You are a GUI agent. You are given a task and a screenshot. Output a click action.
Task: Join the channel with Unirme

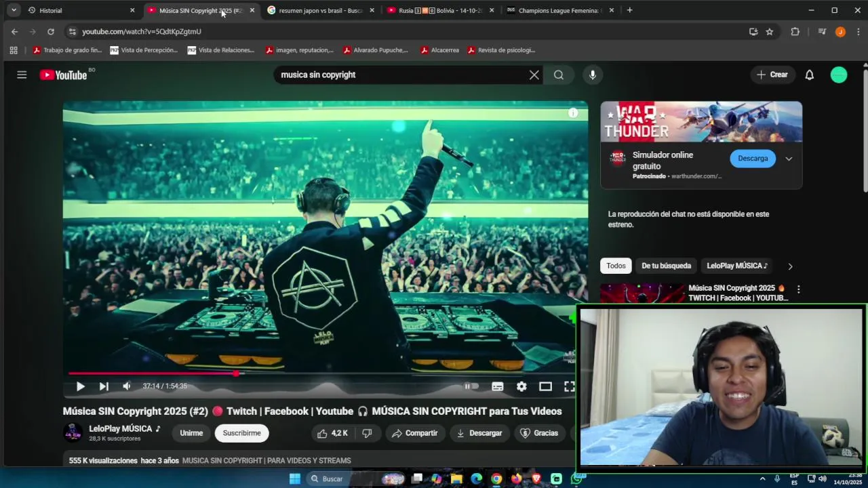(191, 433)
